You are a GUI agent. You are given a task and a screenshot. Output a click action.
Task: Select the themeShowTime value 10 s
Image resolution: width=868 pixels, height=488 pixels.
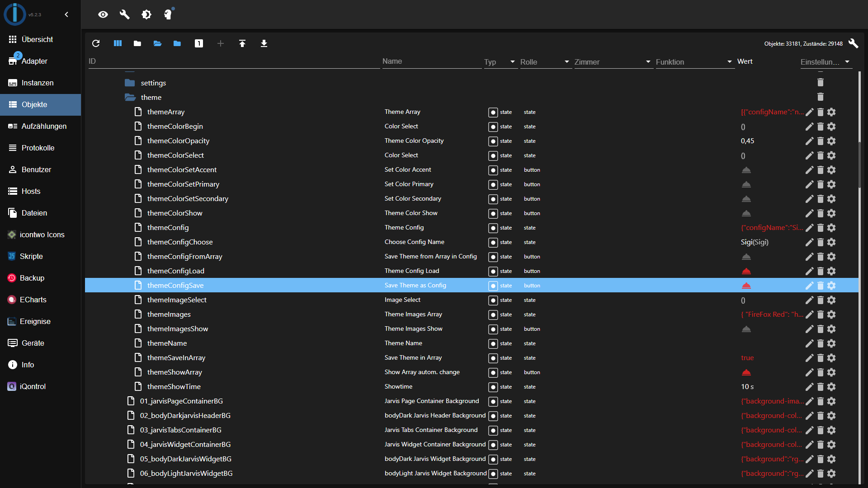click(x=747, y=387)
